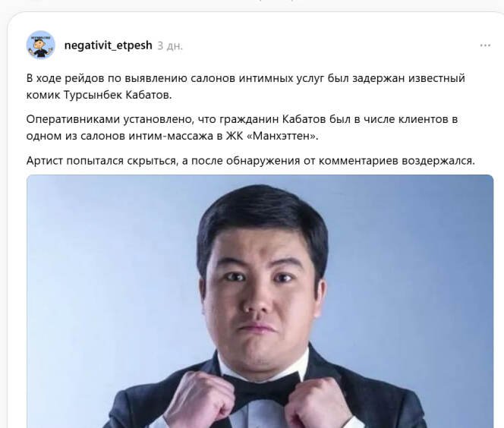Click the word 'воздержался' ending the post
The width and height of the screenshot is (504, 428).
click(438, 161)
